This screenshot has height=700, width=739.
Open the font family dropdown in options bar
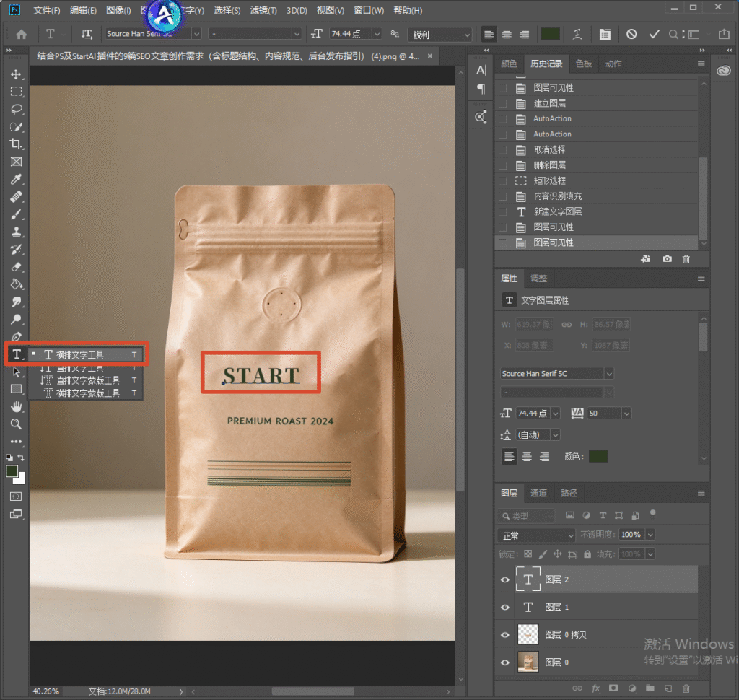coord(196,34)
